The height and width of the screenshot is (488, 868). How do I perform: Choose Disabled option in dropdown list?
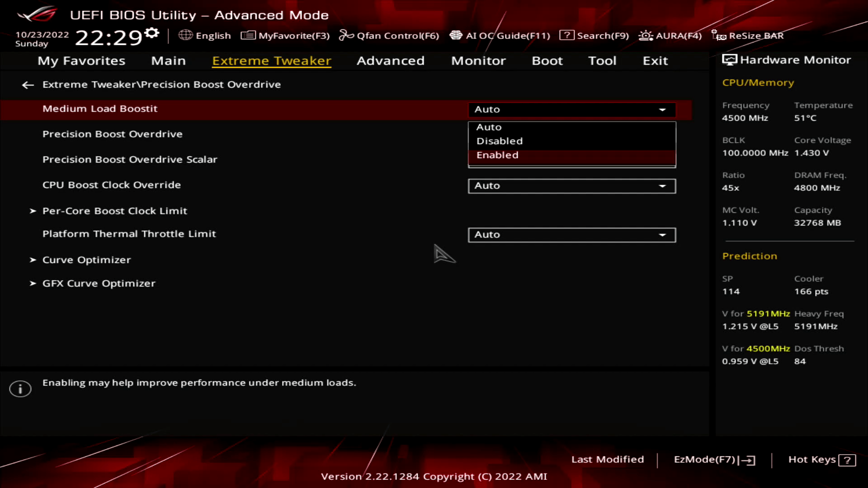tap(499, 141)
